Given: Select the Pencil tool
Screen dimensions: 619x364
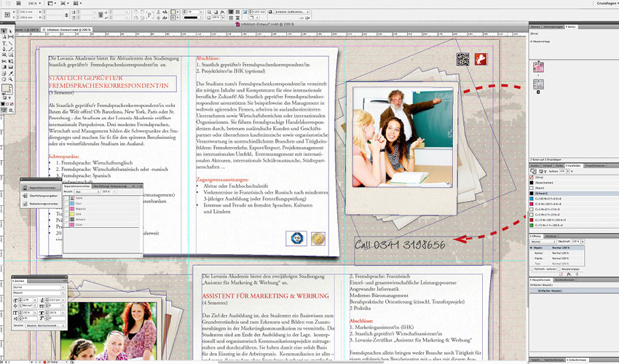Looking at the screenshot, I should click(11, 49).
